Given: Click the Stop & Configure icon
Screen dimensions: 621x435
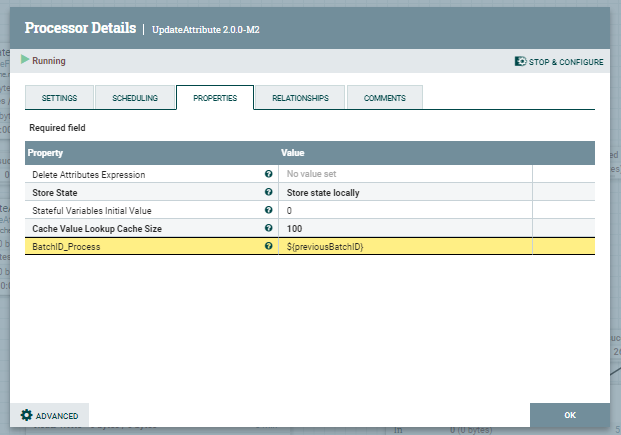Looking at the screenshot, I should point(520,61).
